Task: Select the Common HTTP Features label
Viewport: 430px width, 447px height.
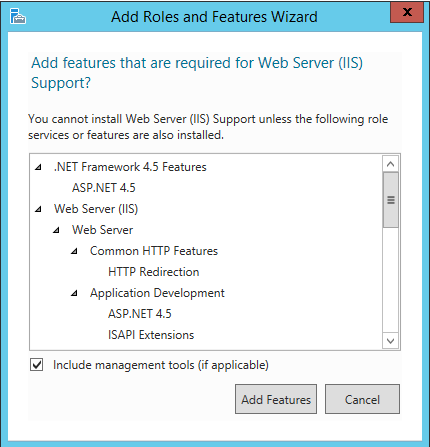Action: pos(154,251)
